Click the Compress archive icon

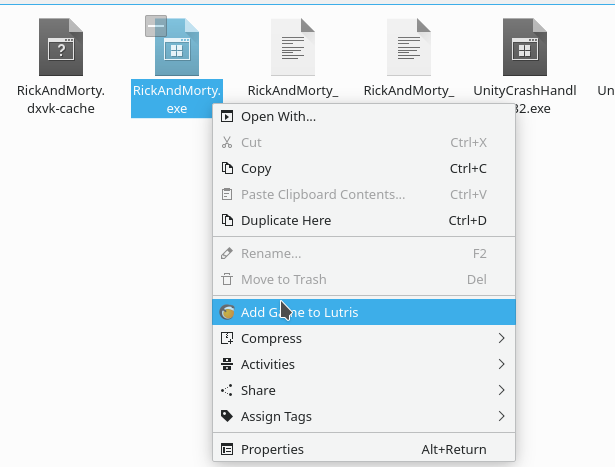click(227, 338)
